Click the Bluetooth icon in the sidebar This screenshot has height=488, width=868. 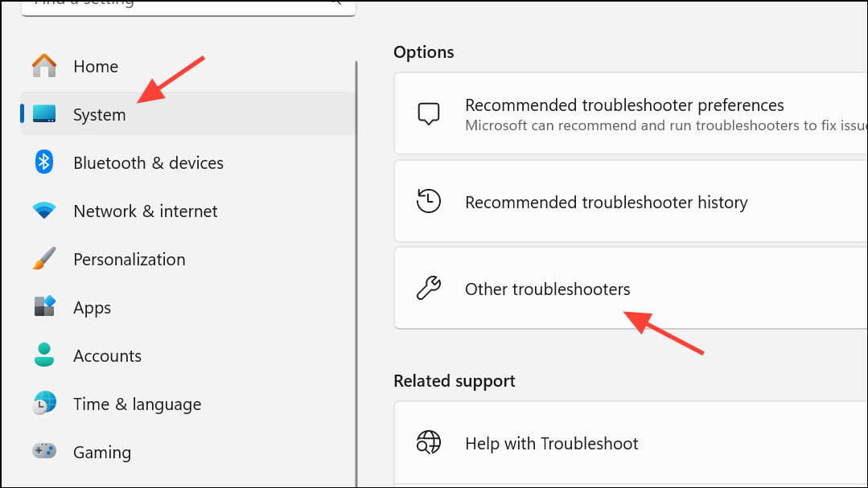[44, 162]
